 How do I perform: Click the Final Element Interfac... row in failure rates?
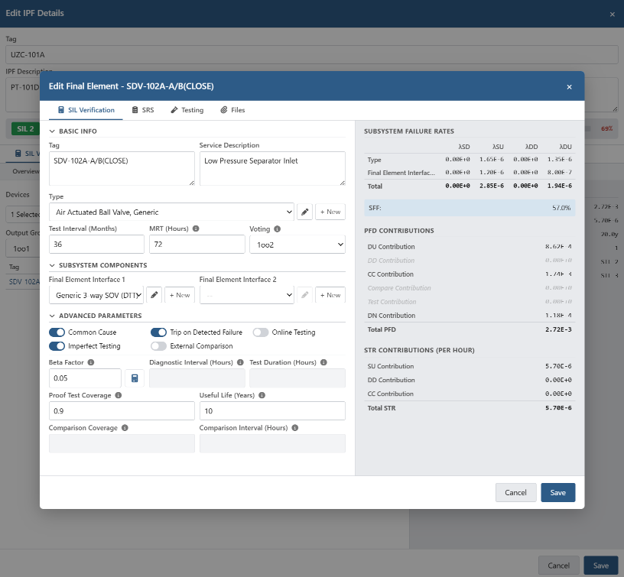tap(470, 173)
